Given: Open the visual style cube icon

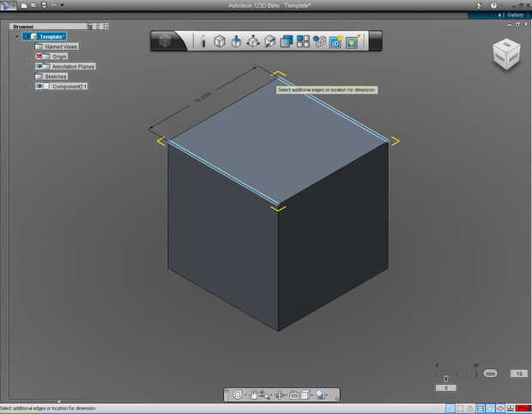Looking at the screenshot, I should pos(305,394).
